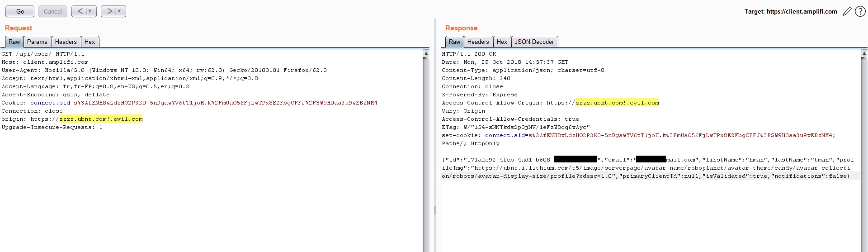Go back with the previous history arrow
Screen dimensions: 868x252
coord(80,11)
